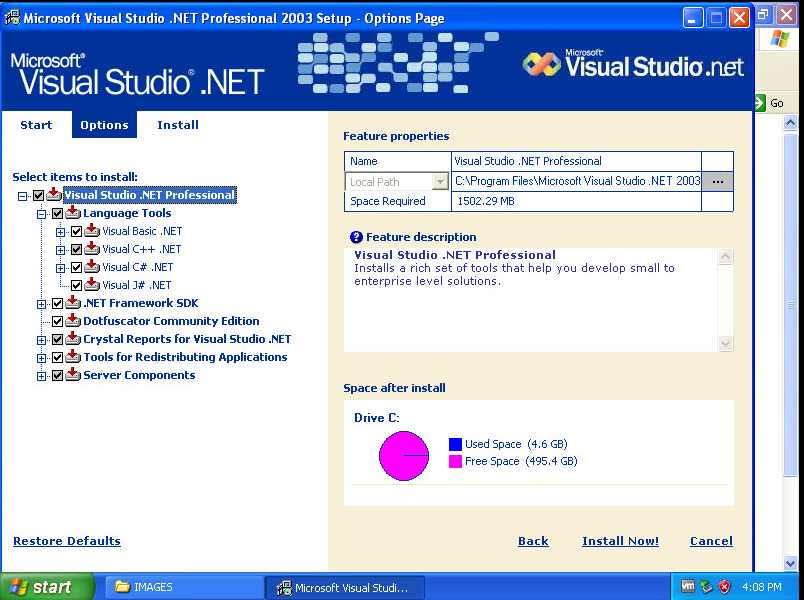804x600 pixels.
Task: Toggle the .NET Framework SDK checkbox
Action: (57, 303)
